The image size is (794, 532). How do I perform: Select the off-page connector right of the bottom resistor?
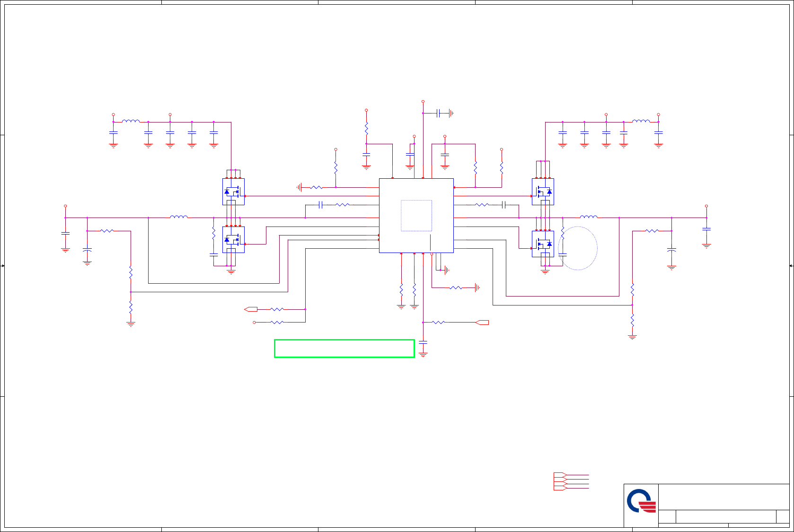482,323
